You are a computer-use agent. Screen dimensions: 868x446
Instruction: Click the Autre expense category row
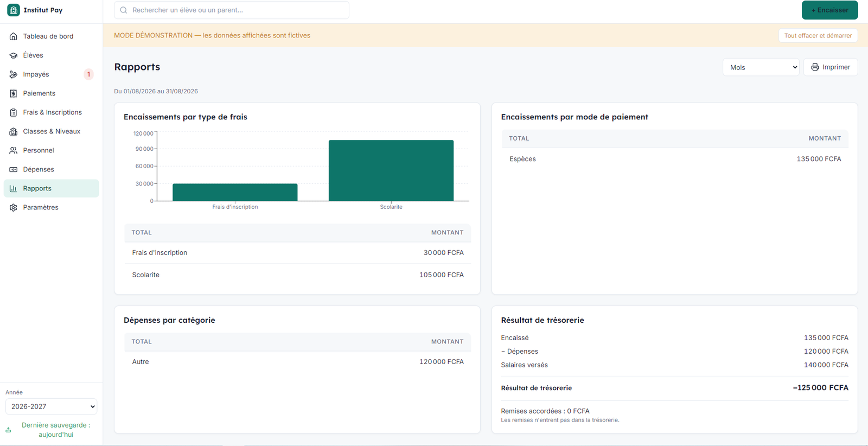[297, 362]
